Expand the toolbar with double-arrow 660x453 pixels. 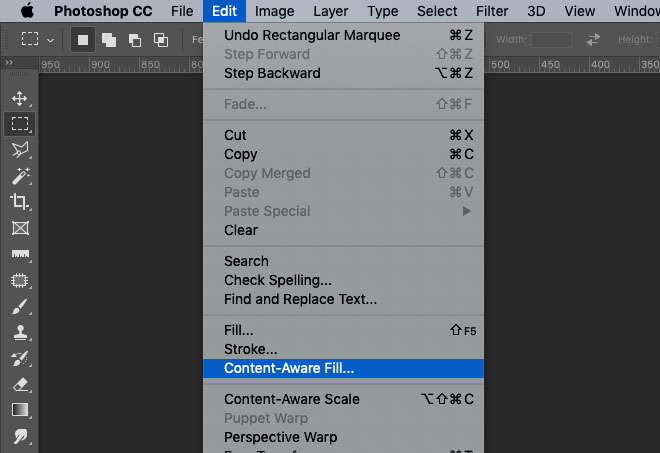[x=9, y=62]
